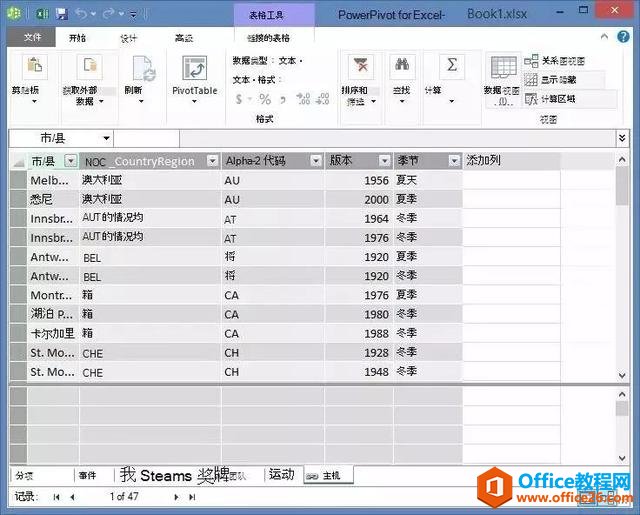The height and width of the screenshot is (515, 640).
Task: Select row header of 悉尼 row
Action: [18, 200]
